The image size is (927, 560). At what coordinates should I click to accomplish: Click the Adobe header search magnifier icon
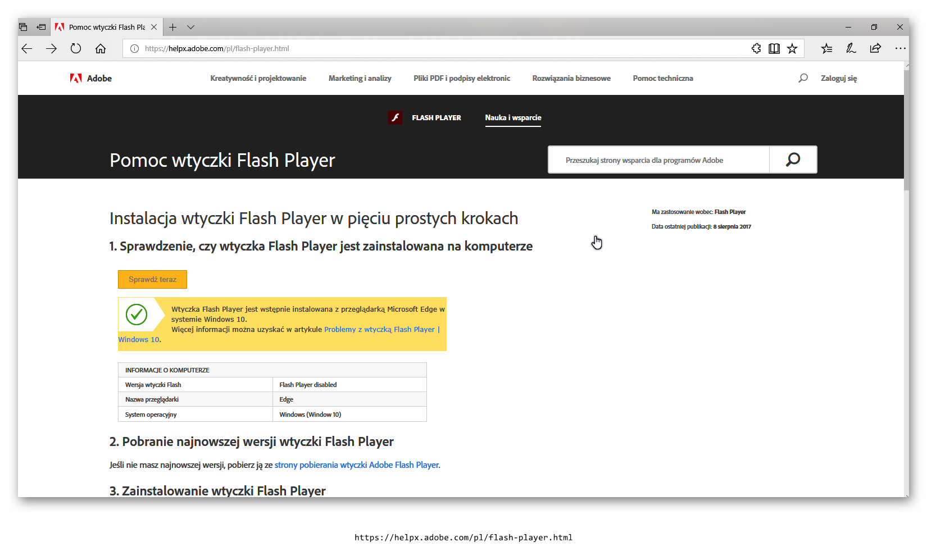tap(803, 78)
